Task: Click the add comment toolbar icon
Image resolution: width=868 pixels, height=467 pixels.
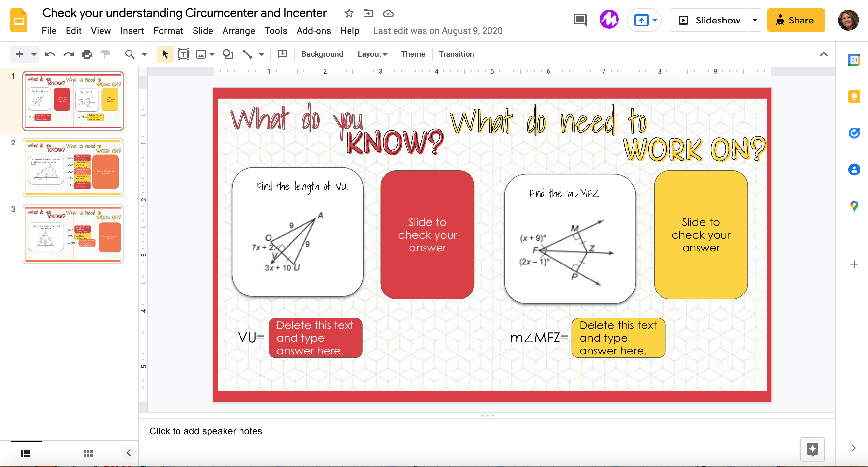Action: click(282, 54)
